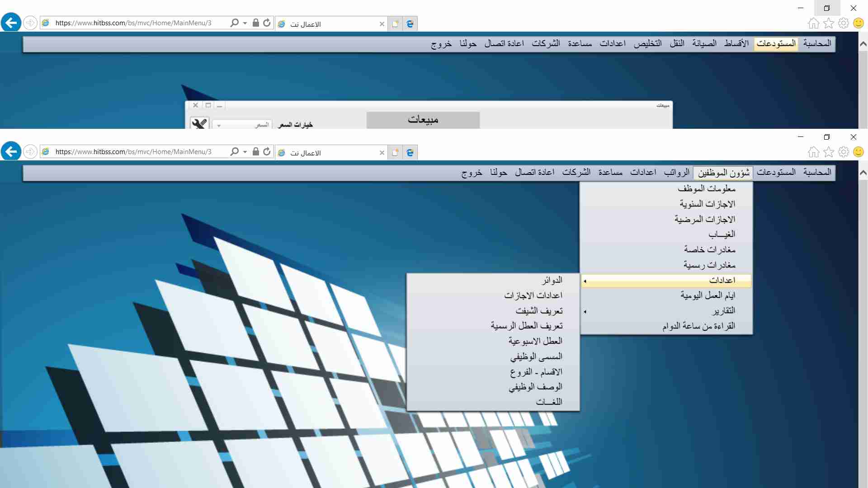Click address bar URL in lower browser

(x=133, y=152)
